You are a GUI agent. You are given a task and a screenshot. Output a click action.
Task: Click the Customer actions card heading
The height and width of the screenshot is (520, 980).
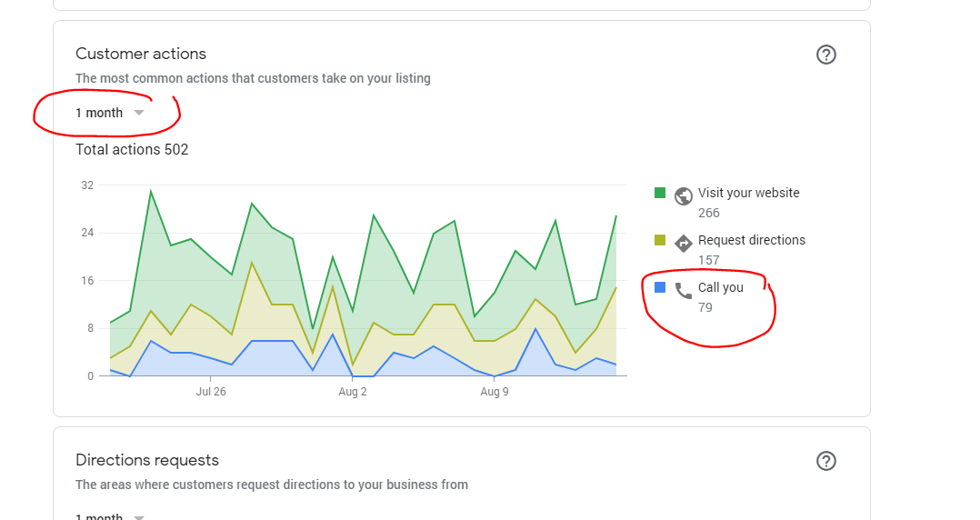(x=141, y=54)
